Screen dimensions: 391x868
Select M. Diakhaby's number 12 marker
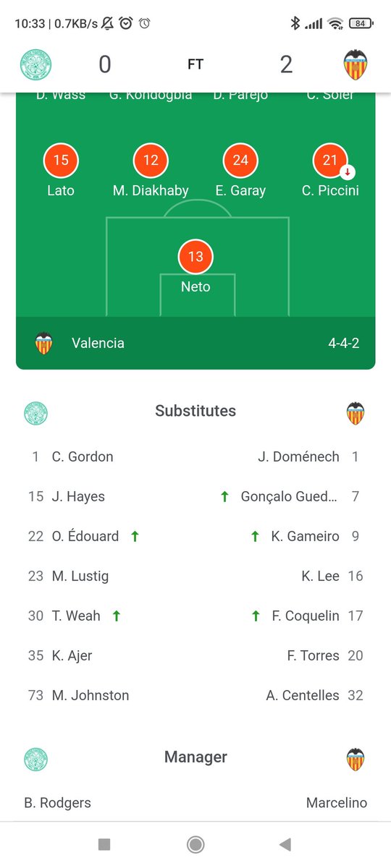(151, 161)
